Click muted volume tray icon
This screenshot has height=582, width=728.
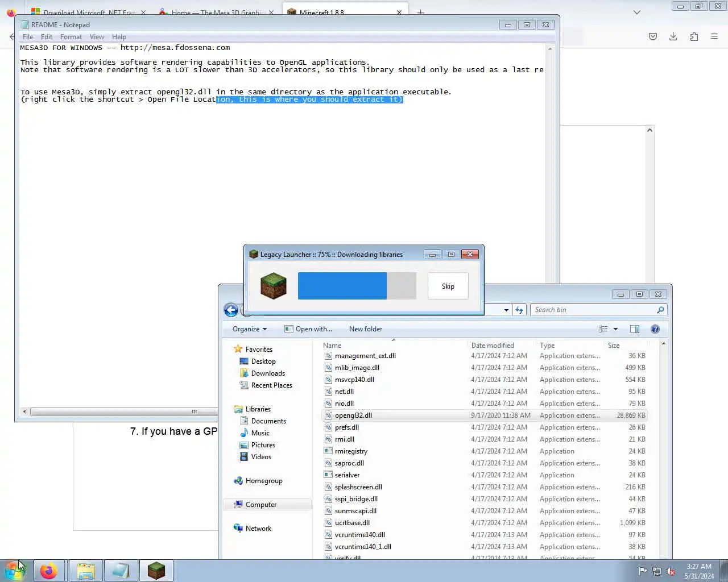pos(671,571)
